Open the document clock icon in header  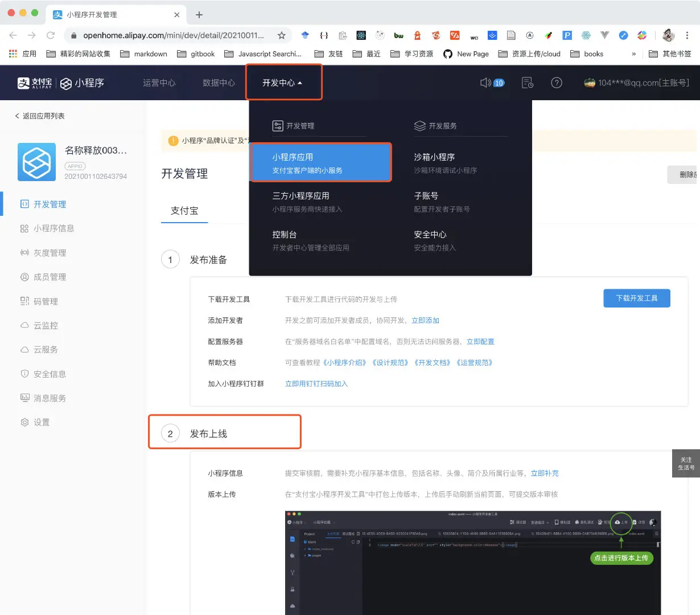[528, 83]
